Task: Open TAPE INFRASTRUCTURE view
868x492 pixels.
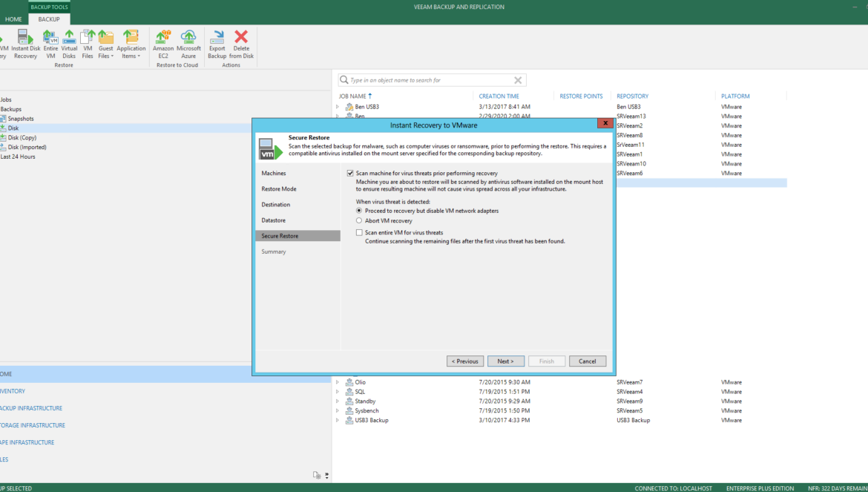Action: coord(27,443)
